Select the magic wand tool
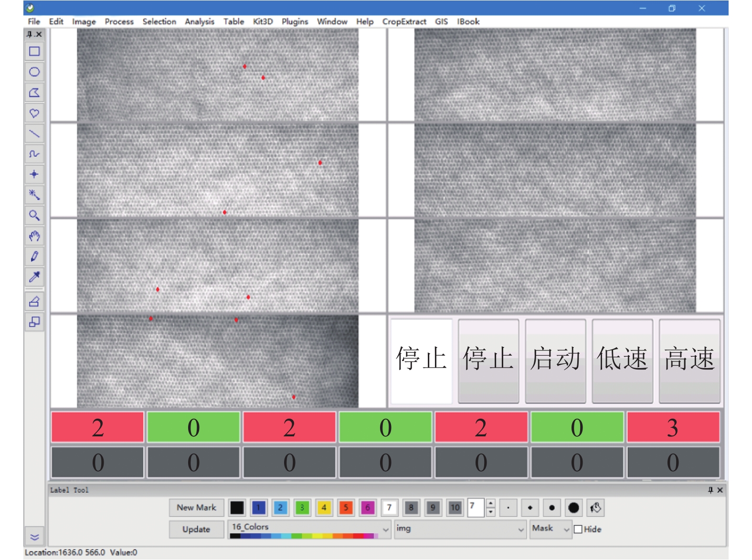This screenshot has width=752, height=560. click(x=34, y=195)
